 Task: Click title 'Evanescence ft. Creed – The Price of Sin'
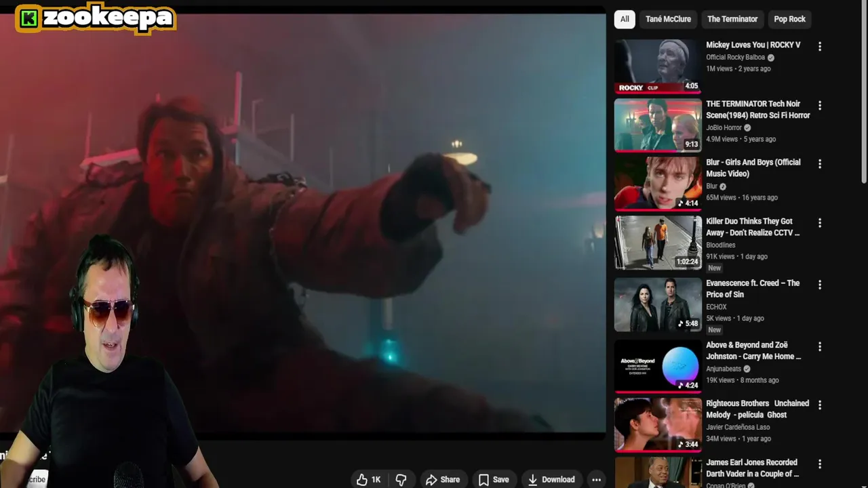pos(753,288)
